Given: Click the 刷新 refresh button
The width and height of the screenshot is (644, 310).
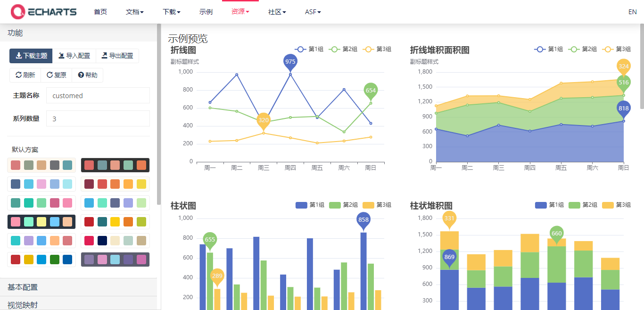Looking at the screenshot, I should (25, 75).
